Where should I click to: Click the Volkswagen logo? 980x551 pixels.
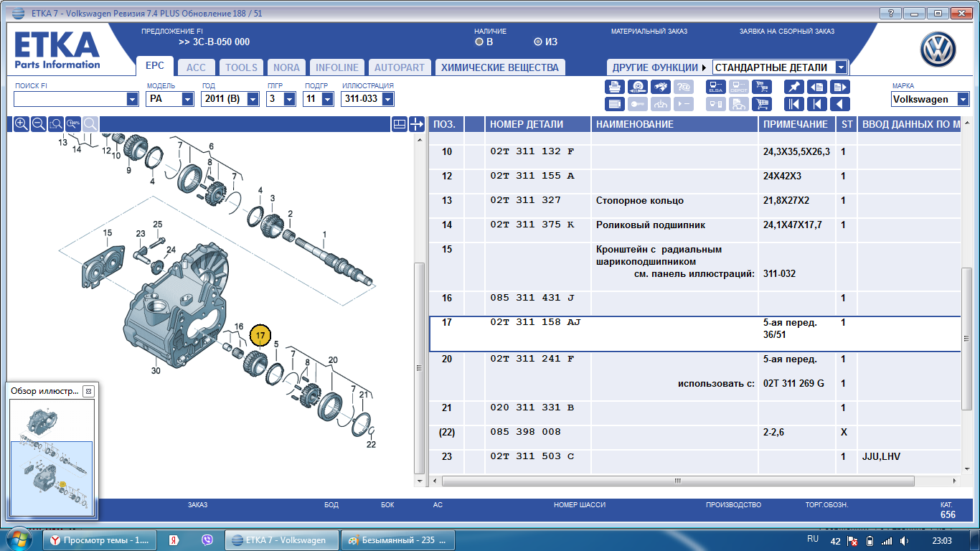click(x=939, y=51)
